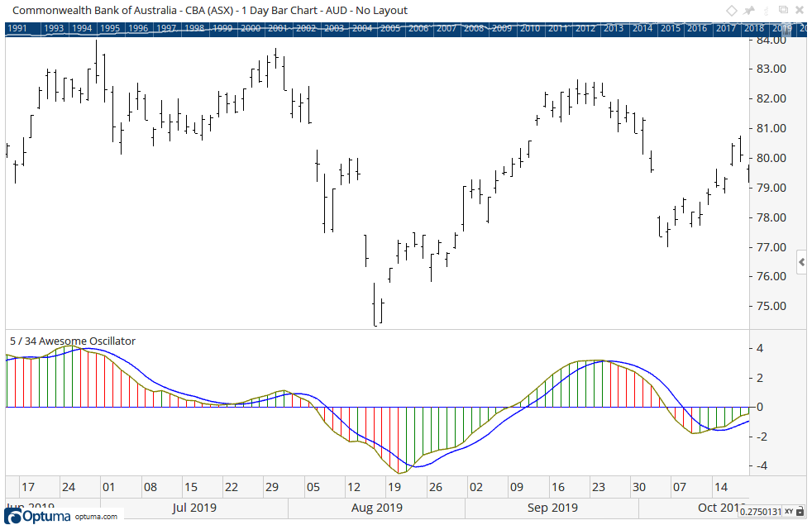
Task: Click date label 17 on time axis
Action: 27,487
